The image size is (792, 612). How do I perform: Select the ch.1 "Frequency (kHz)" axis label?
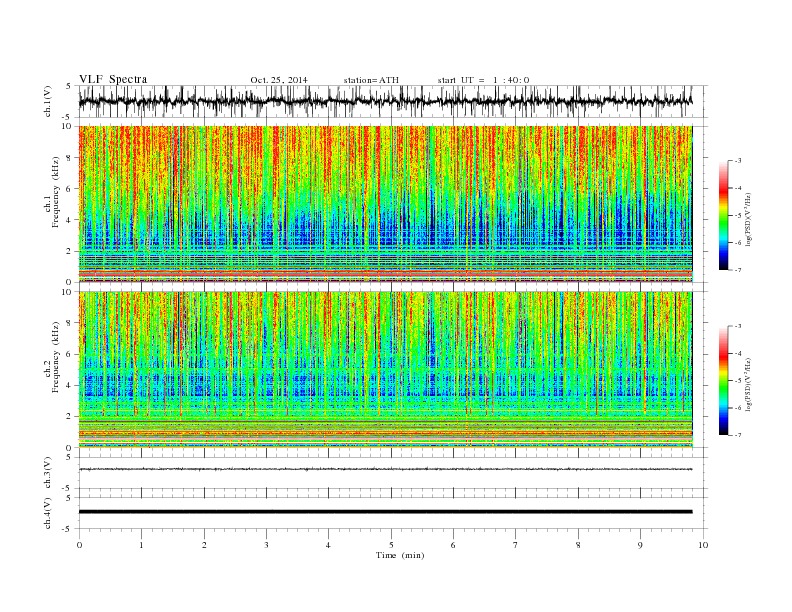coord(55,192)
